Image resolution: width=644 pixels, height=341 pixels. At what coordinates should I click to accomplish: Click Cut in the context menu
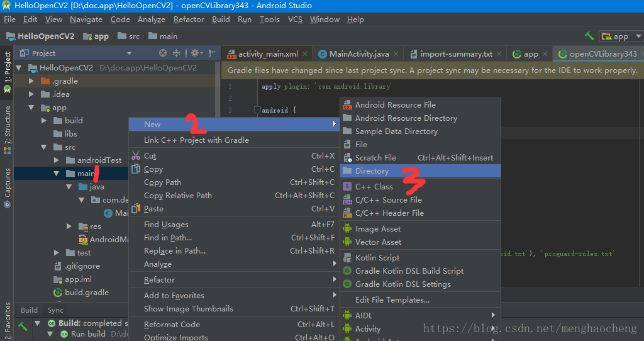point(234,156)
